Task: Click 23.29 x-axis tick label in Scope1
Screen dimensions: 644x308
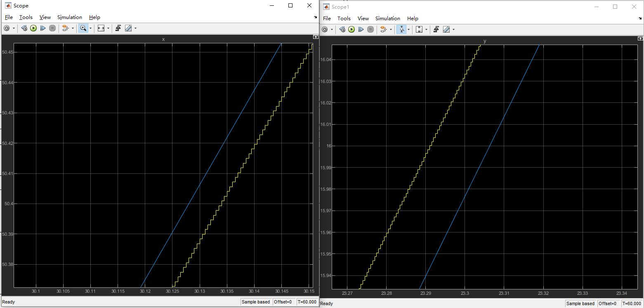Action: point(425,293)
